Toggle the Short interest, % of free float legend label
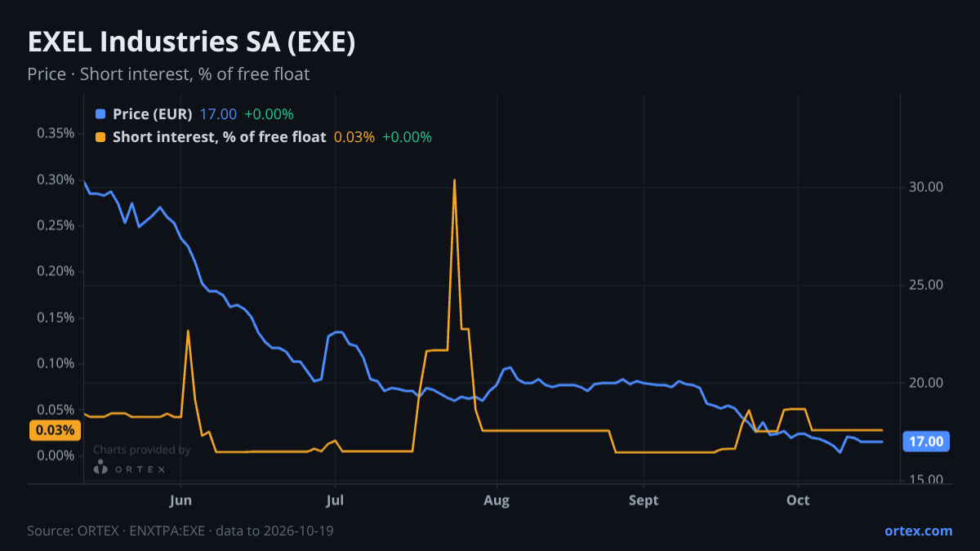Image resolution: width=980 pixels, height=551 pixels. pyautogui.click(x=219, y=137)
